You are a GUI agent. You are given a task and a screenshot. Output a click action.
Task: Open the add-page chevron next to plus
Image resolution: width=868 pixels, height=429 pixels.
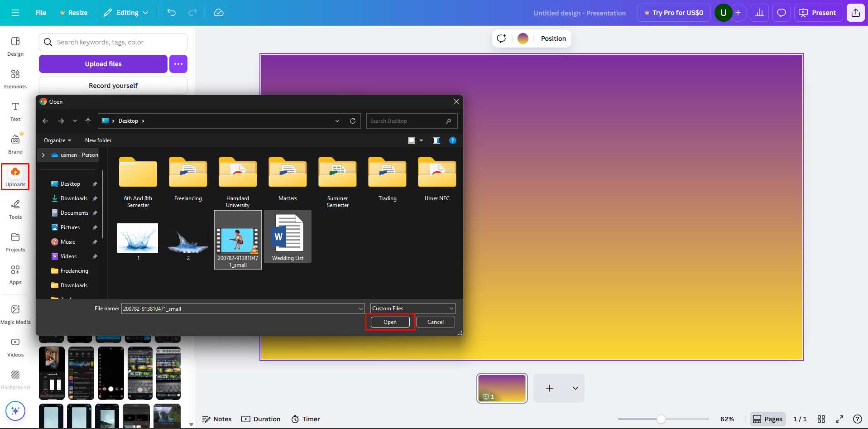575,388
